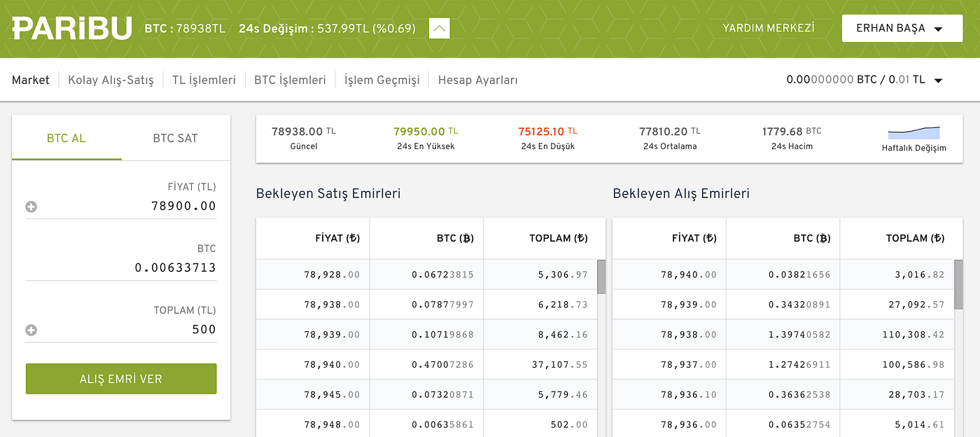The width and height of the screenshot is (980, 437).
Task: Click the buy orders scrollbar thumb
Action: pyautogui.click(x=958, y=285)
